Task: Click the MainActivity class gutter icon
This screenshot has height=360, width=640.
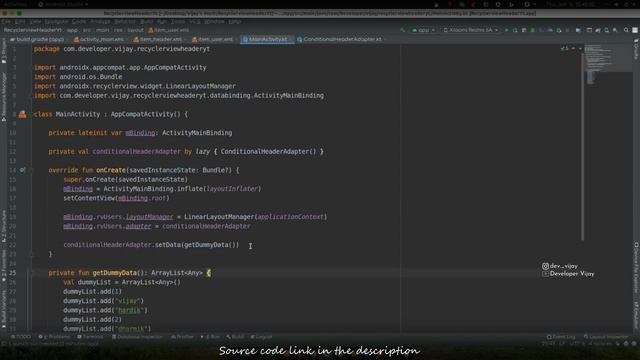Action: [23, 114]
